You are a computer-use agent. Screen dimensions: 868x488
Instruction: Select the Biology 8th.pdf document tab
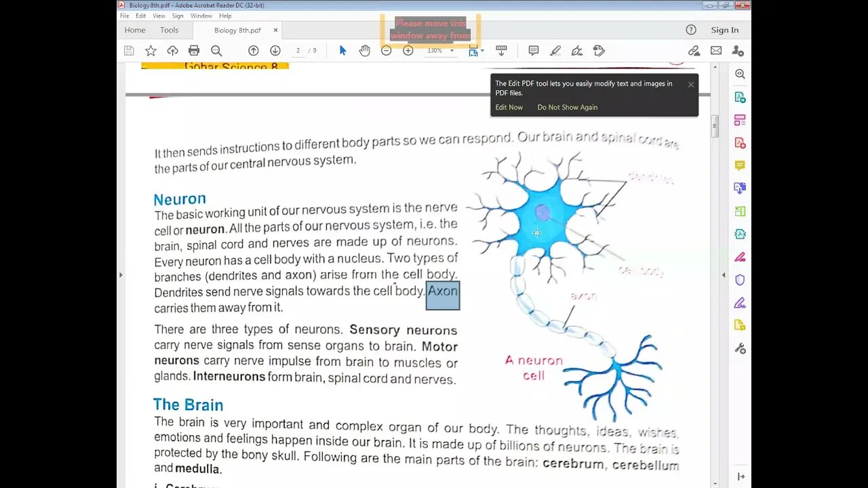(237, 30)
